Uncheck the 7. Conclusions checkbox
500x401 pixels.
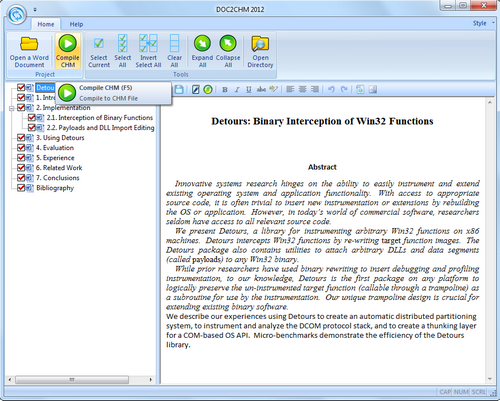point(21,177)
